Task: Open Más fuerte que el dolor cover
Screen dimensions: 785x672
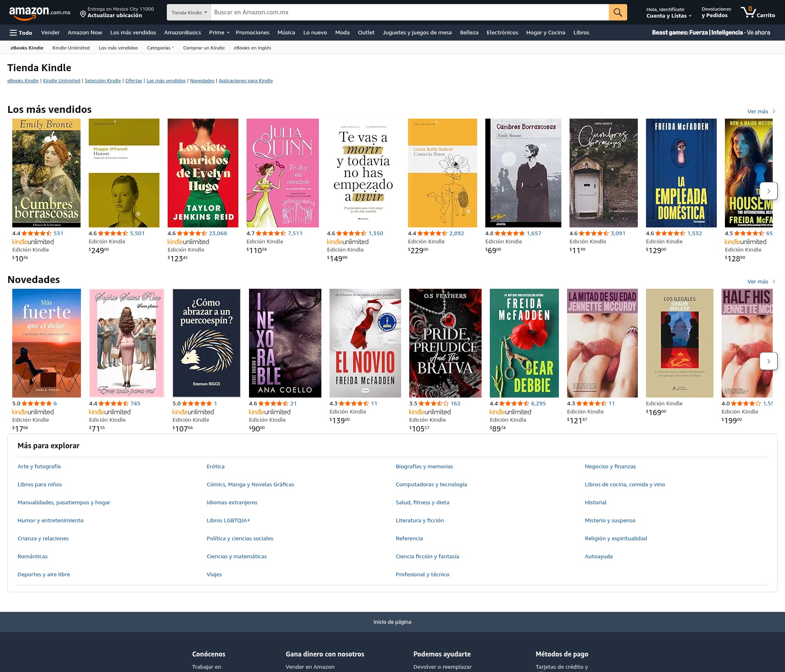Action: [47, 343]
